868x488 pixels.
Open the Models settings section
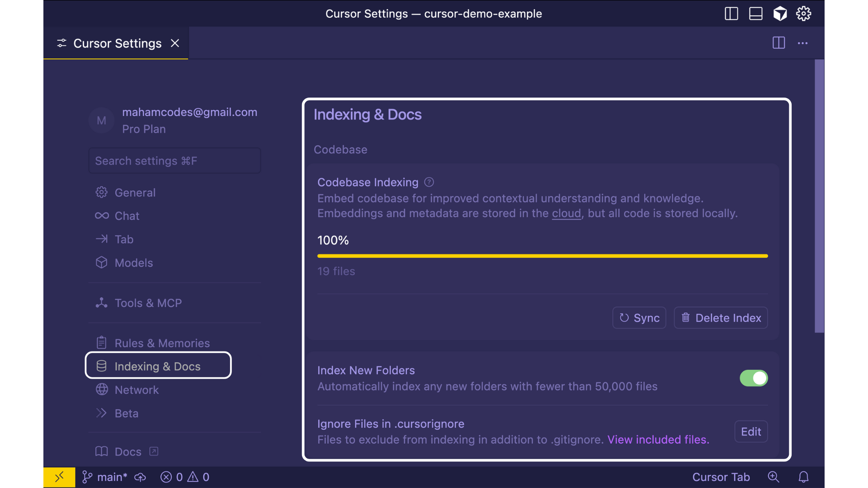pos(133,263)
